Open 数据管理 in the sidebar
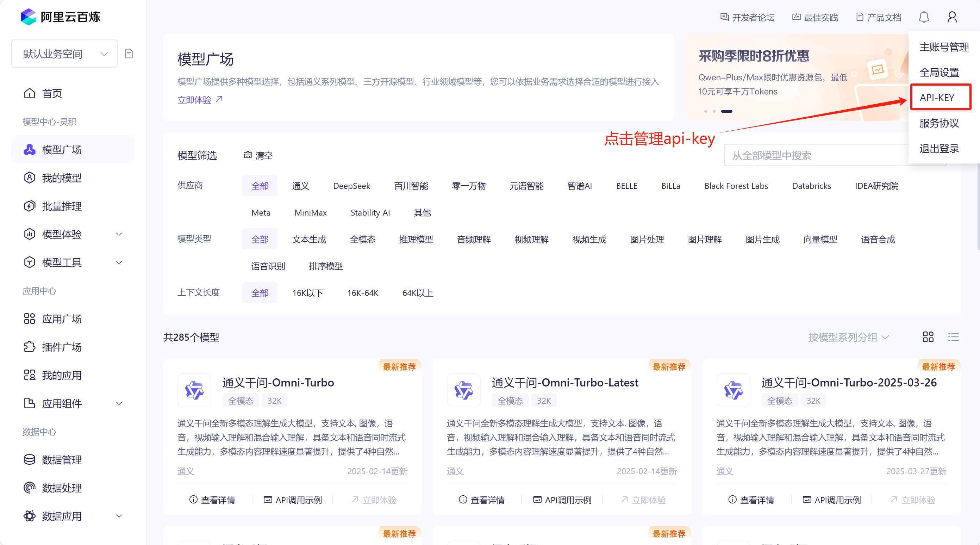The image size is (980, 545). (62, 460)
